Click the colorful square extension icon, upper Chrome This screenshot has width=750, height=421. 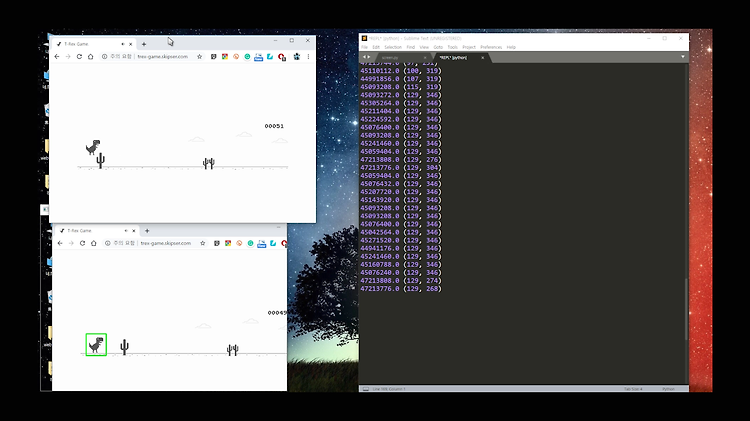pyautogui.click(x=225, y=56)
